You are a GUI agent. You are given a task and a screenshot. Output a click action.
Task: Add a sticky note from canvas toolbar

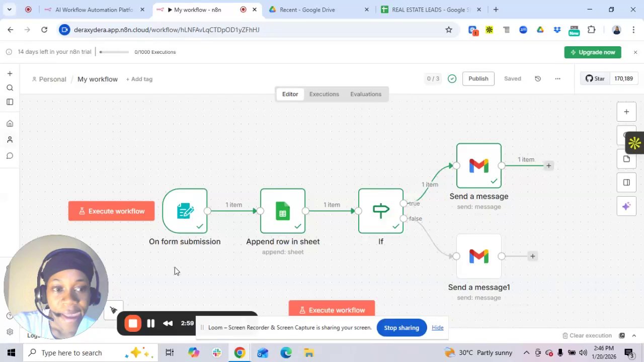tap(626, 159)
